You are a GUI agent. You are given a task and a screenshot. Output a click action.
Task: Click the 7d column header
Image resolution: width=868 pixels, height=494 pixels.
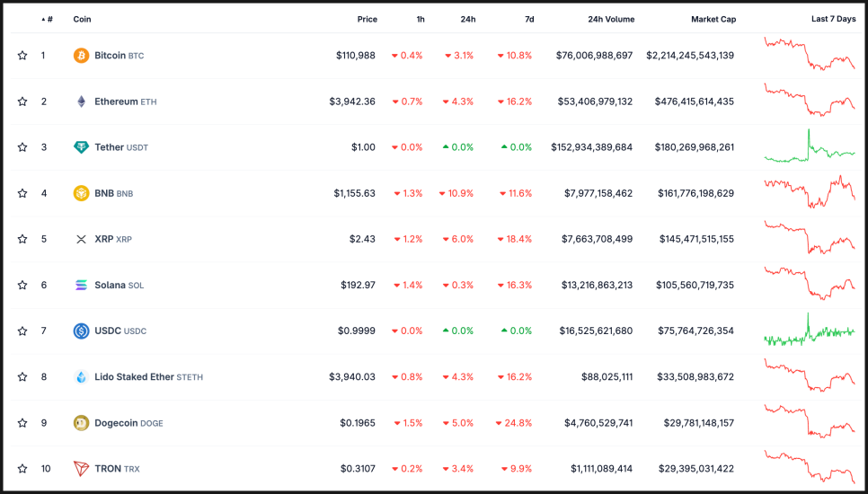click(529, 19)
